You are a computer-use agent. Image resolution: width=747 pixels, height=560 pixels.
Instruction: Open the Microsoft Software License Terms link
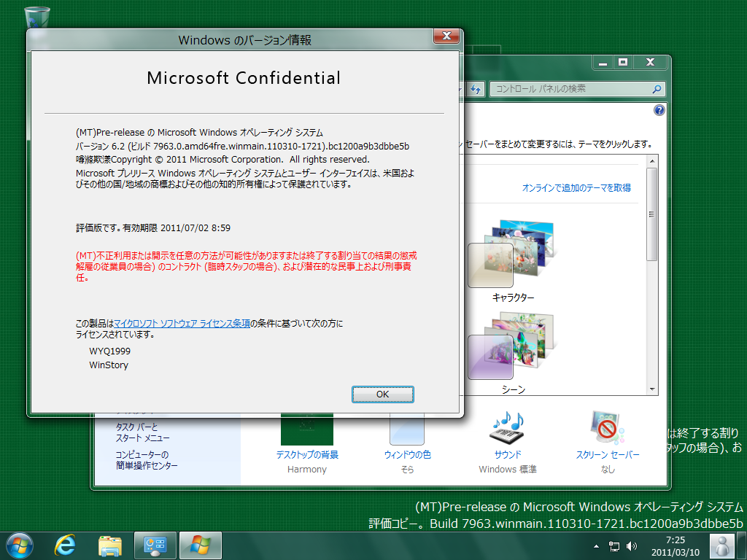[x=182, y=323]
